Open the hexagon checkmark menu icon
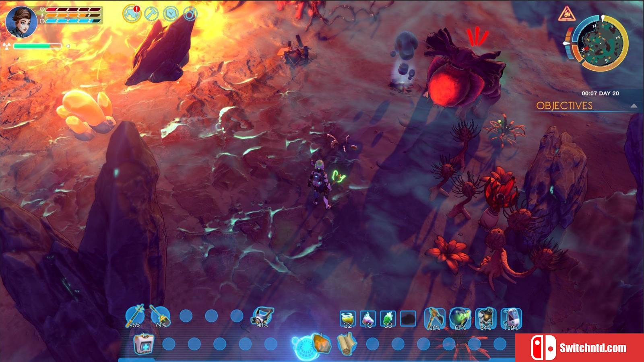644x362 pixels. click(x=171, y=14)
